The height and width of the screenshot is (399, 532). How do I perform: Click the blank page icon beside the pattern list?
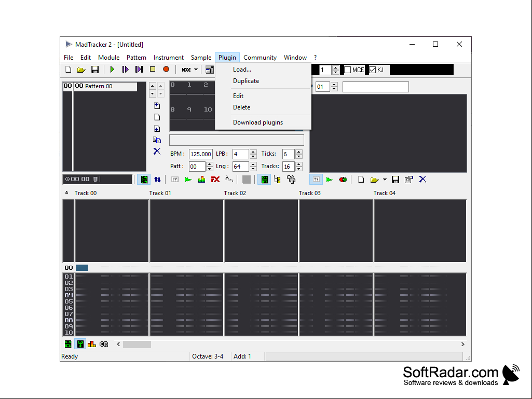(x=157, y=117)
